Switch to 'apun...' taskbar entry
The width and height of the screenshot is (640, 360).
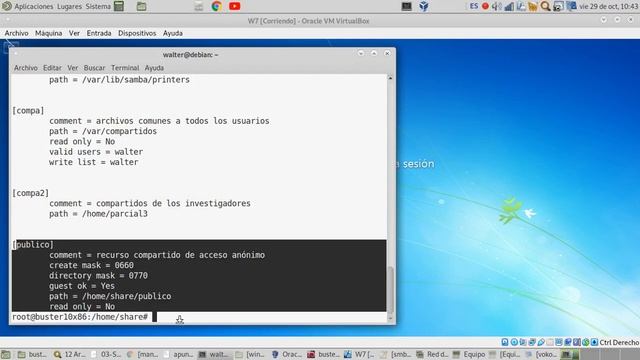coord(179,354)
